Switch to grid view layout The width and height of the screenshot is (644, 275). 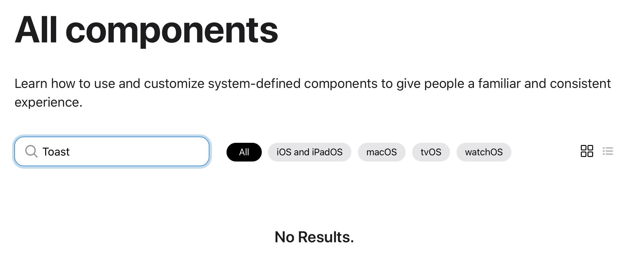[x=587, y=151]
